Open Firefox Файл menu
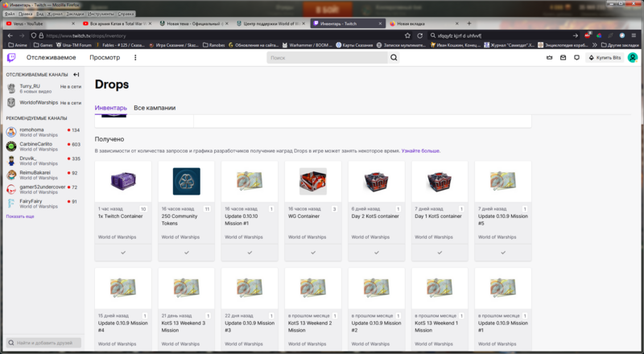 click(x=10, y=14)
